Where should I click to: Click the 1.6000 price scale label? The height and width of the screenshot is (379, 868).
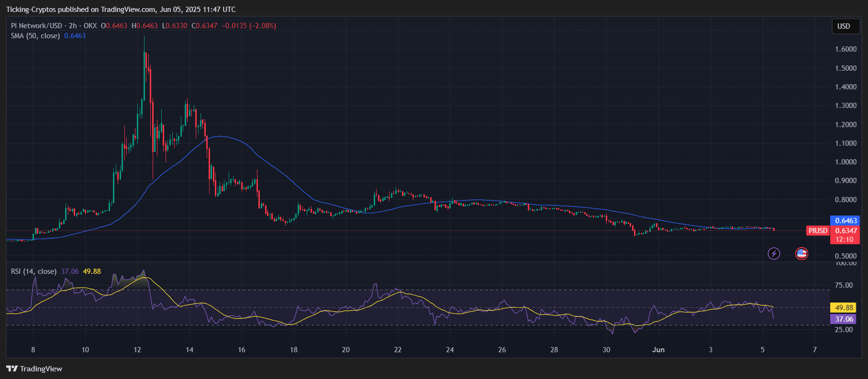pyautogui.click(x=846, y=49)
